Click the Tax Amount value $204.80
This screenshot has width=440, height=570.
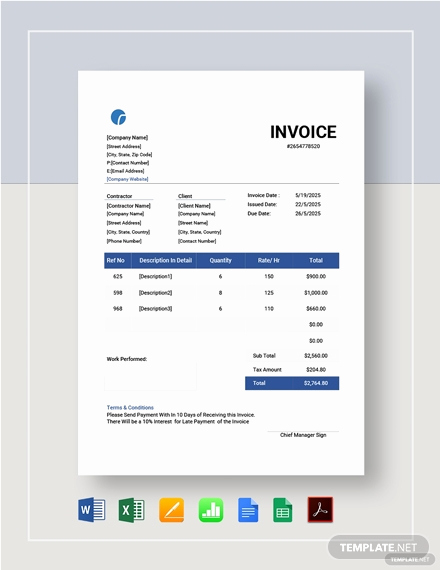tap(316, 370)
